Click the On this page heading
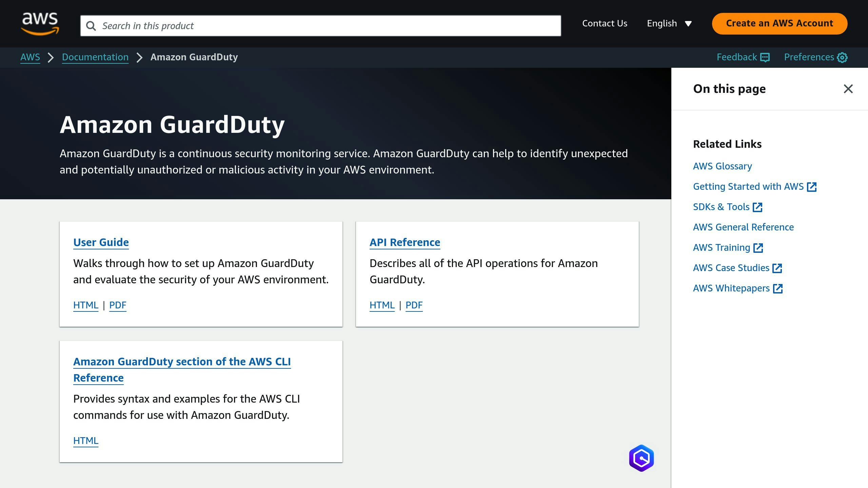The width and height of the screenshot is (868, 488). click(x=729, y=89)
